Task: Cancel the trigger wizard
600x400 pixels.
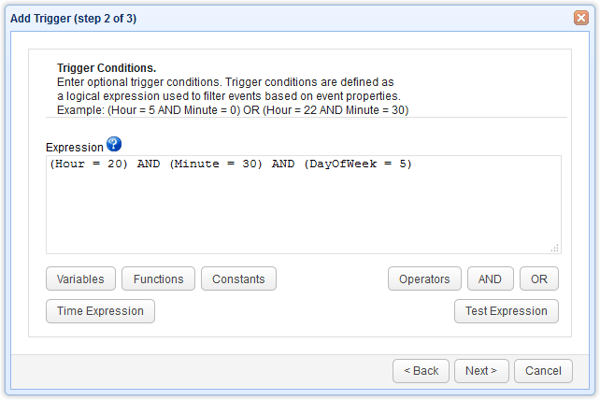Action: click(x=543, y=371)
